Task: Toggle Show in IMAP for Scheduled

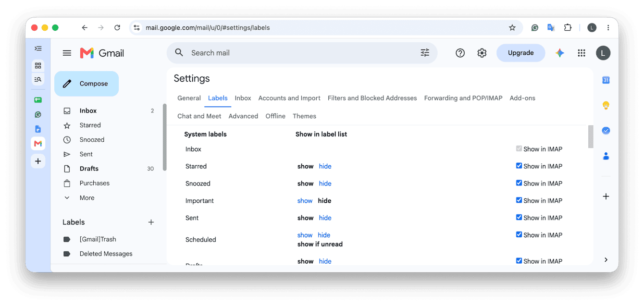Action: (519, 235)
